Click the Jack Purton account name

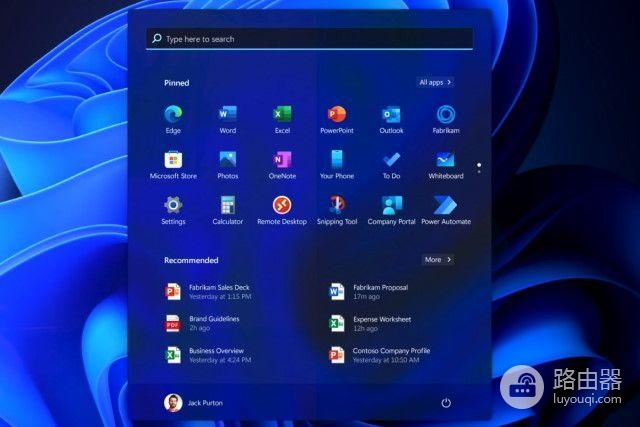[205, 403]
